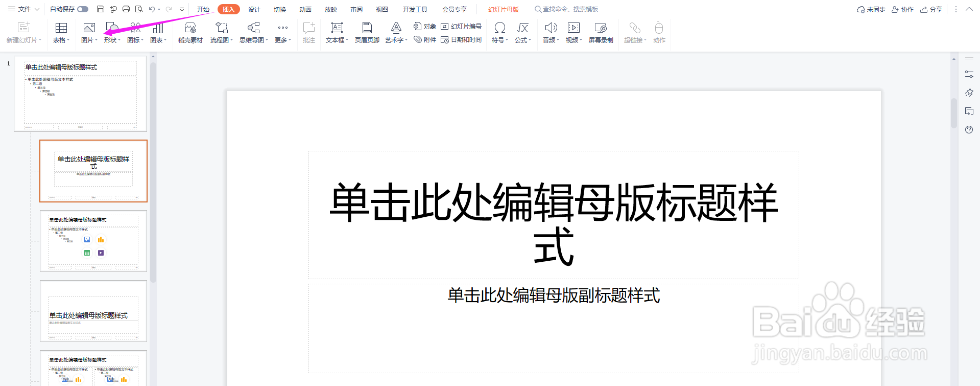Click the 未同步 sync status button
The image size is (980, 386).
871,9
